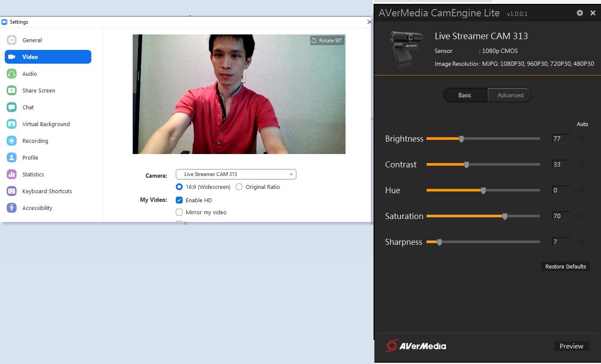Click the 'My Video:' label
The image size is (601, 364).
[x=153, y=200]
